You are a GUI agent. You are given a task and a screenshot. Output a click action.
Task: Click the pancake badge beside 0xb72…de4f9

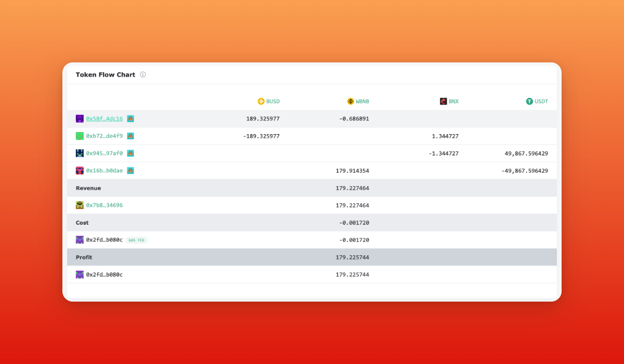pyautogui.click(x=131, y=136)
